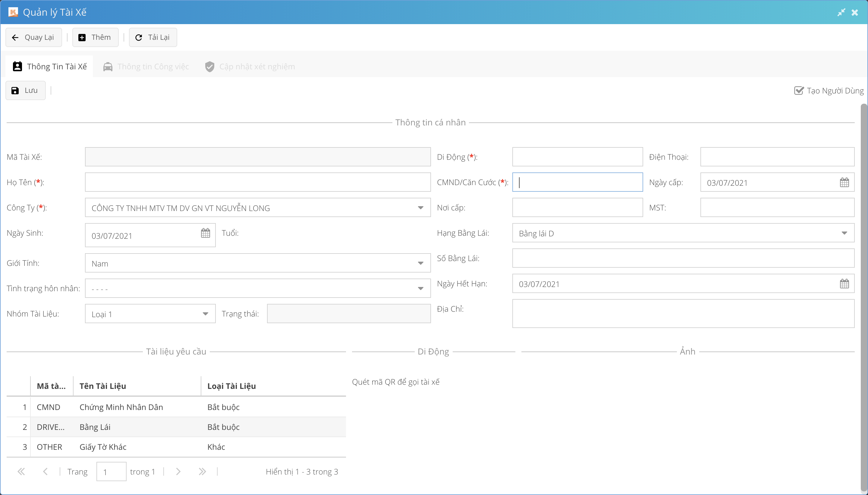The height and width of the screenshot is (495, 868).
Task: Go to first page of document list
Action: (21, 471)
